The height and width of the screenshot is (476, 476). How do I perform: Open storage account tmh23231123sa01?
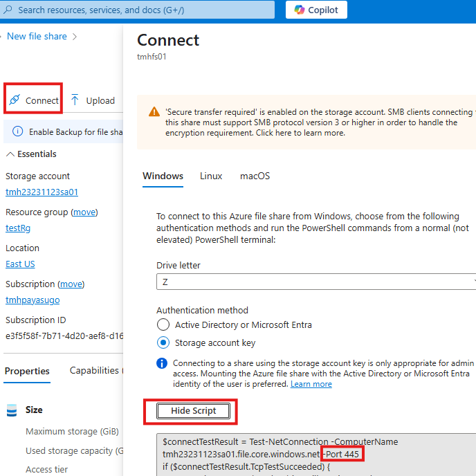pyautogui.click(x=42, y=192)
